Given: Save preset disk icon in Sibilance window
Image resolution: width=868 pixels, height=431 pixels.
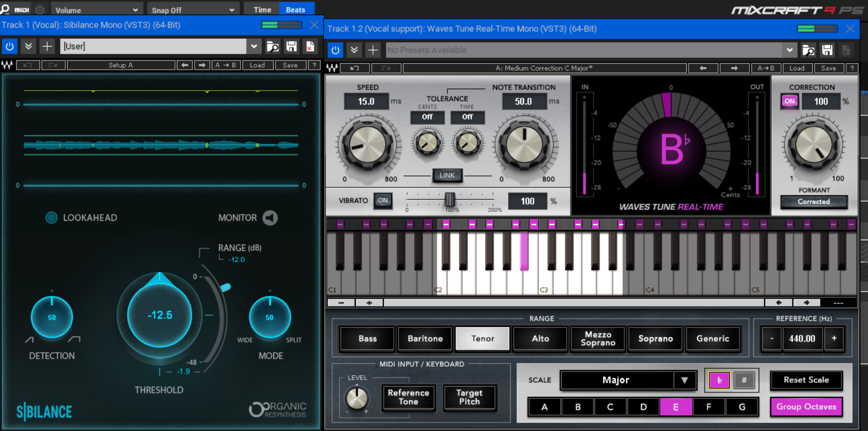Looking at the screenshot, I should pyautogui.click(x=291, y=46).
